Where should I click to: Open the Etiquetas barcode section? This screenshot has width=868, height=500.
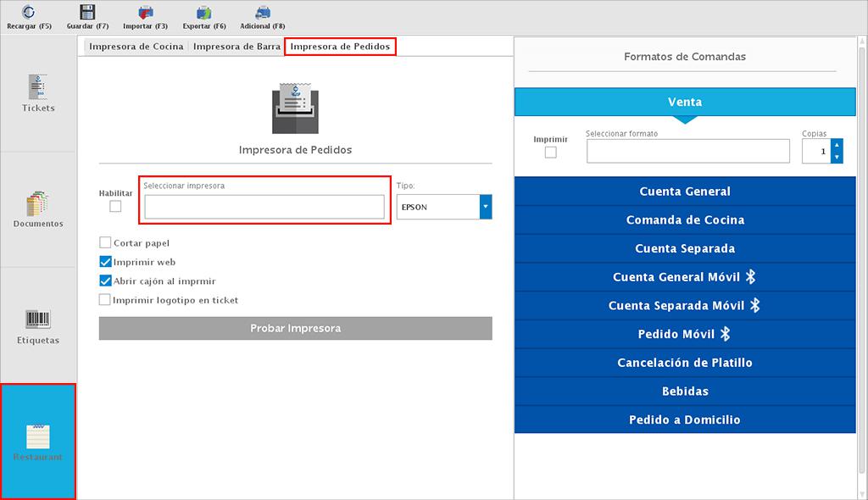[x=38, y=326]
